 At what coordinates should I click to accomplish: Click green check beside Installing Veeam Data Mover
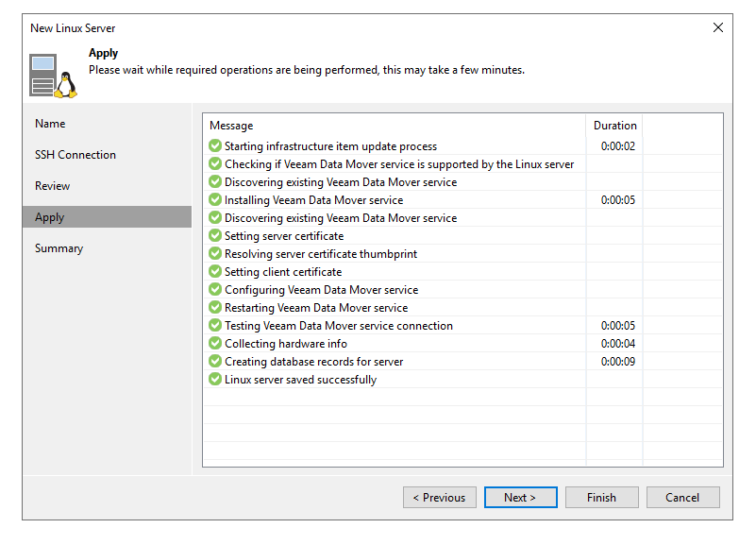[215, 200]
